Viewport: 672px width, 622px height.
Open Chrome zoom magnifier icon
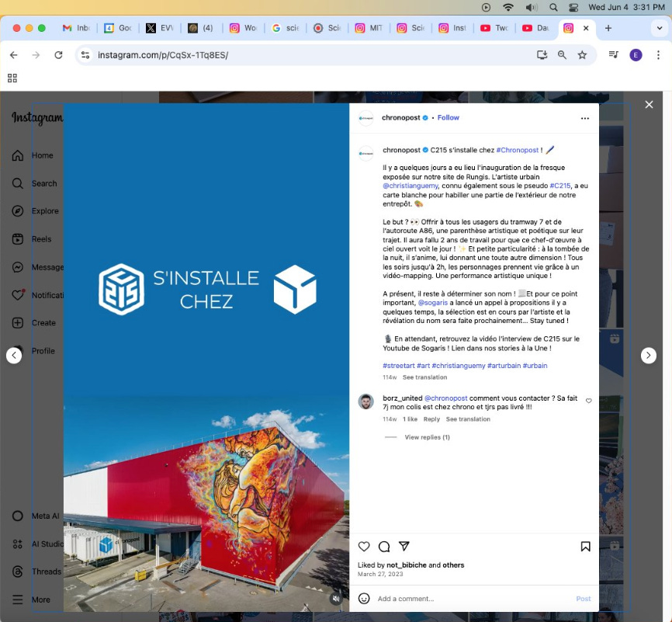(562, 55)
